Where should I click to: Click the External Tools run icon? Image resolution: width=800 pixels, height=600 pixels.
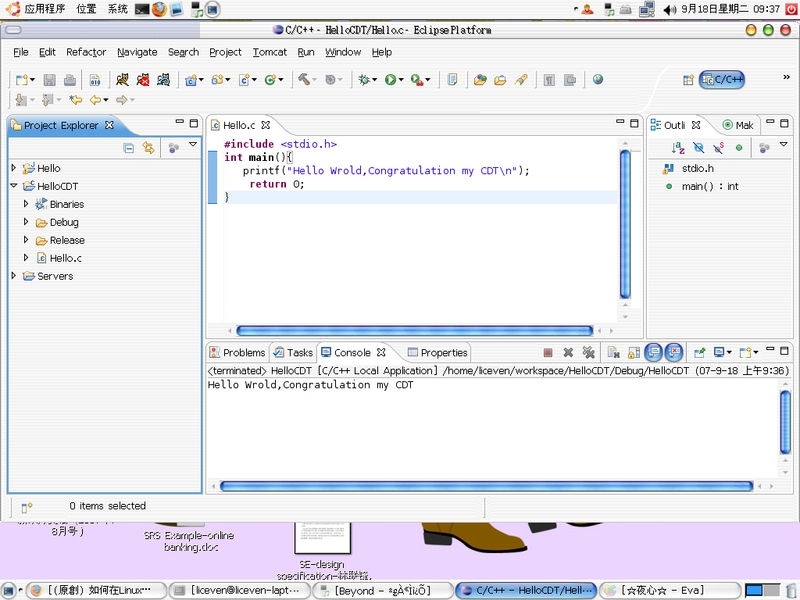417,80
